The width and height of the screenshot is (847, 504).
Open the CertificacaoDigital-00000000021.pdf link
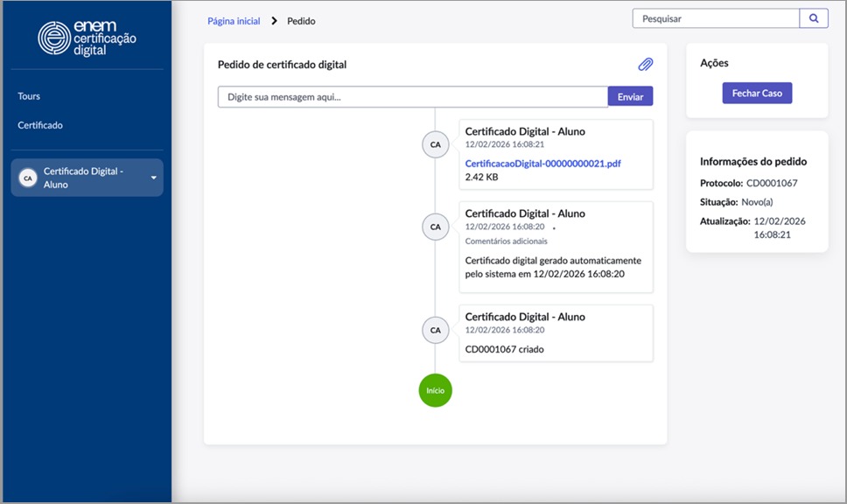pyautogui.click(x=542, y=164)
